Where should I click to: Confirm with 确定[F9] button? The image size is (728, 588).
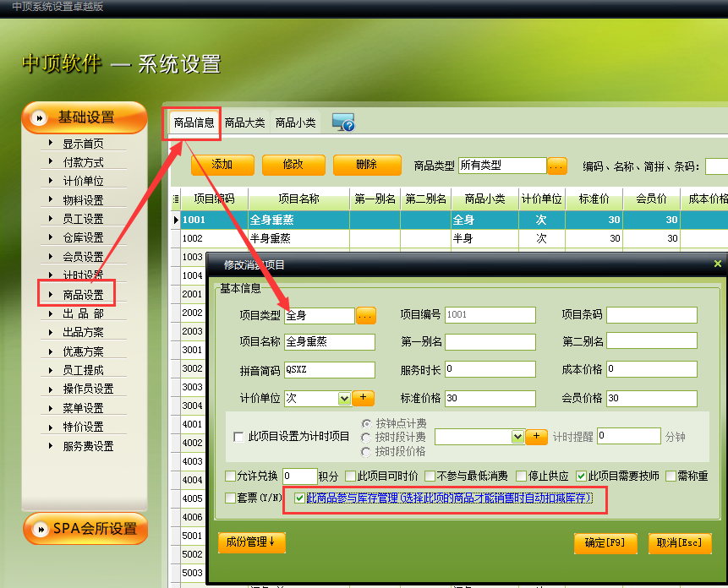(605, 542)
